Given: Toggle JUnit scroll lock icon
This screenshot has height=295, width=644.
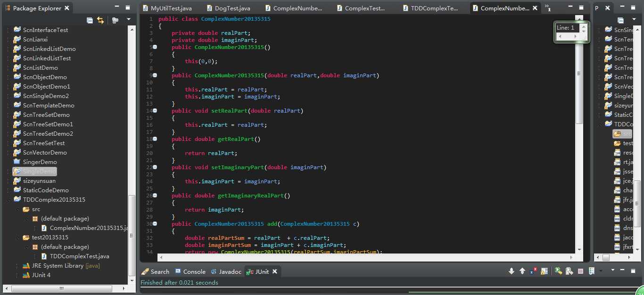Looking at the screenshot, I should click(x=545, y=271).
